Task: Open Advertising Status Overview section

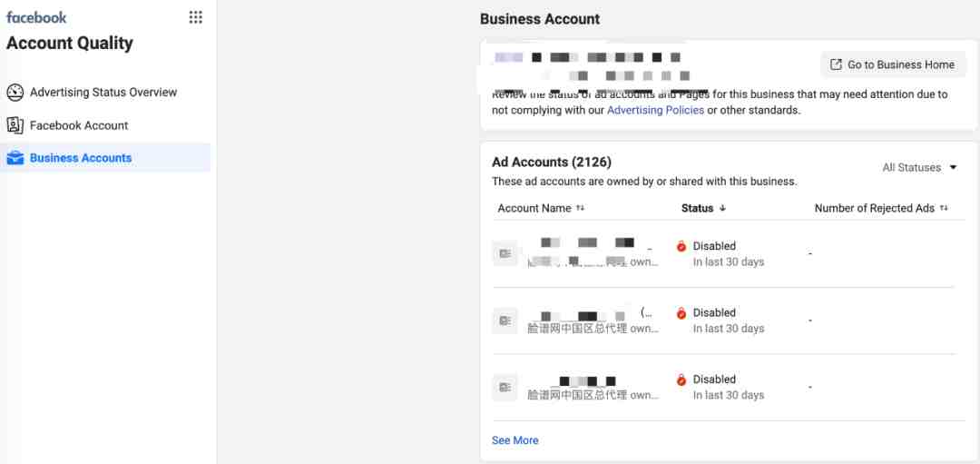Action: [x=103, y=93]
